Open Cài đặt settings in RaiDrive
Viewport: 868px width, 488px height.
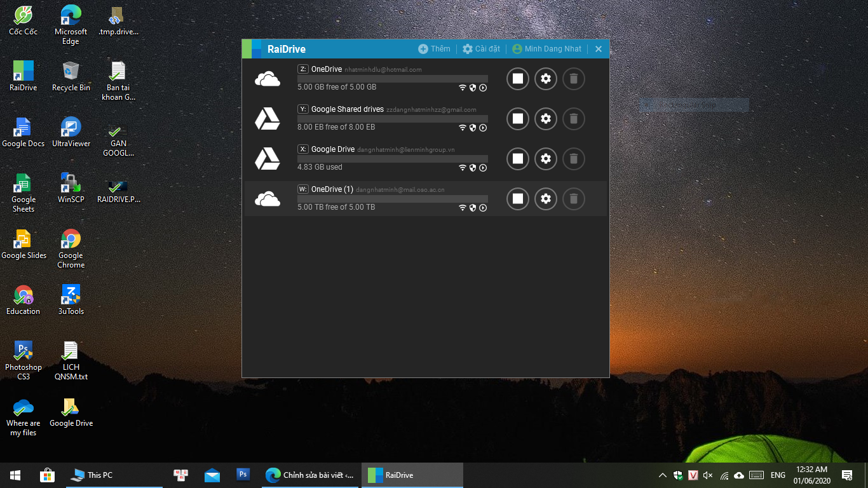pos(481,49)
